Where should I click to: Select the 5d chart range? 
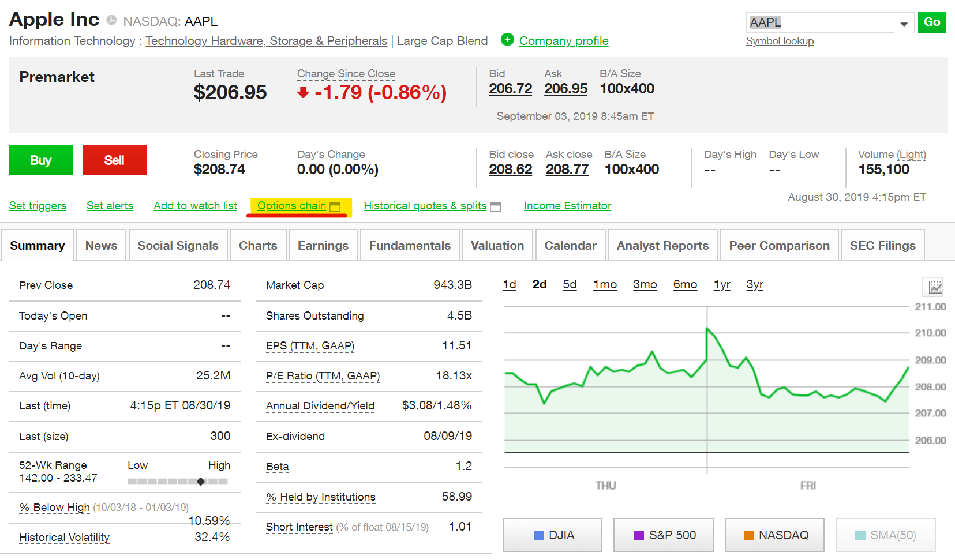(x=570, y=284)
